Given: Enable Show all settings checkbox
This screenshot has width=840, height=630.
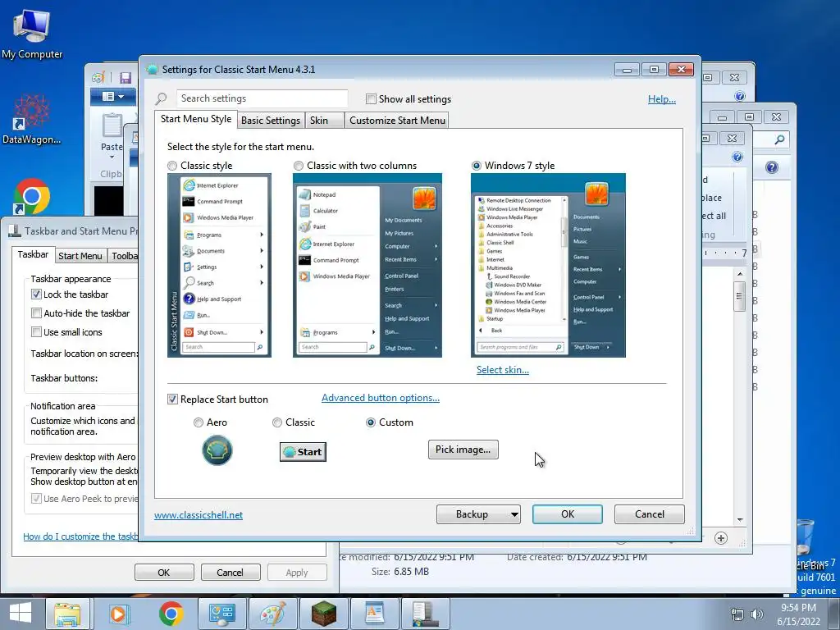Looking at the screenshot, I should 371,98.
